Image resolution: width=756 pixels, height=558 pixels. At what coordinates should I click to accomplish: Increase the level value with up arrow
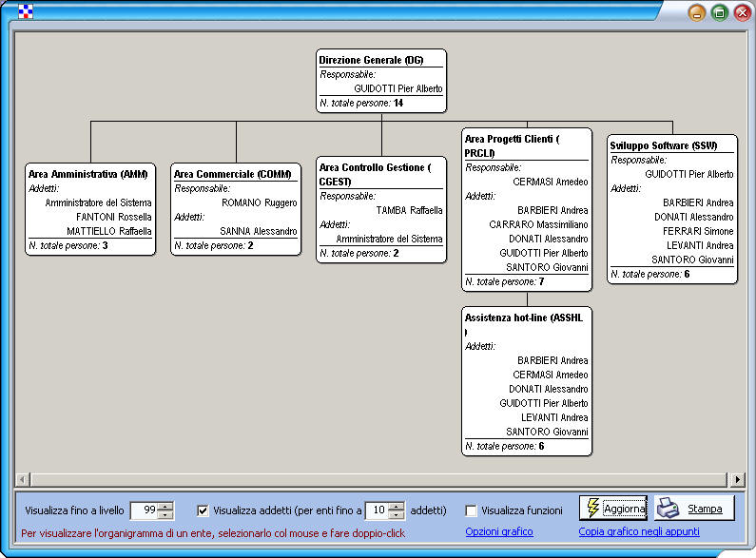[166, 506]
